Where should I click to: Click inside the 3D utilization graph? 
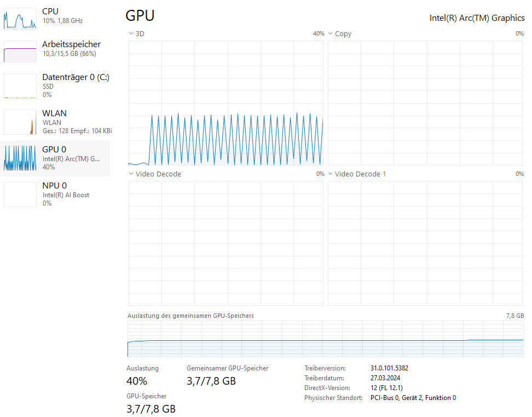pos(226,103)
